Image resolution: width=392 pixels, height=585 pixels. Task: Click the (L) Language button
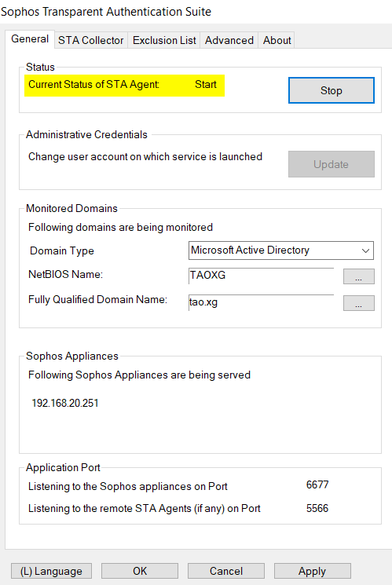click(51, 571)
